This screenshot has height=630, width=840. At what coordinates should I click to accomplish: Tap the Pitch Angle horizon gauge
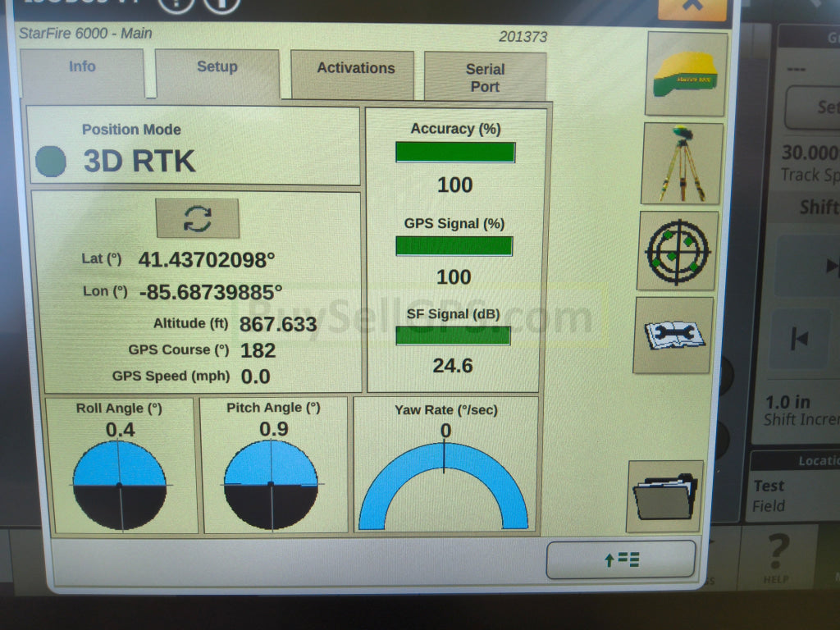coord(271,485)
